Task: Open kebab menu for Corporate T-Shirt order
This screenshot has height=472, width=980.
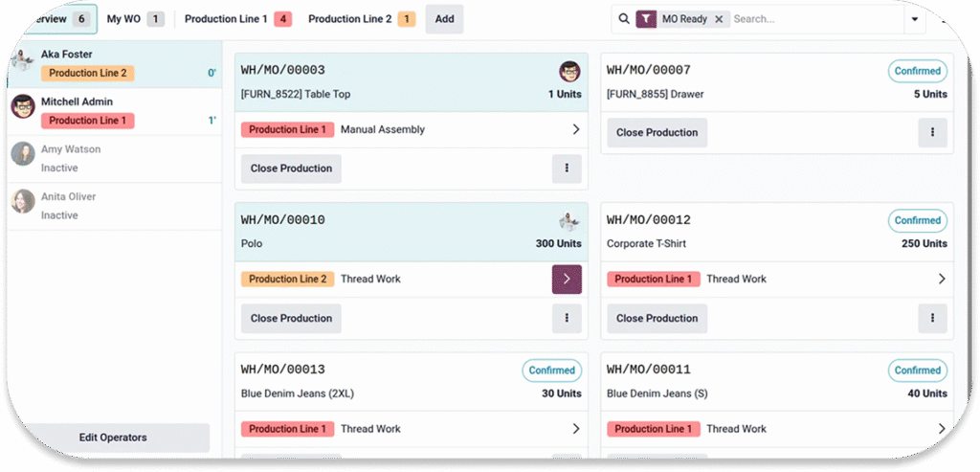Action: point(932,318)
